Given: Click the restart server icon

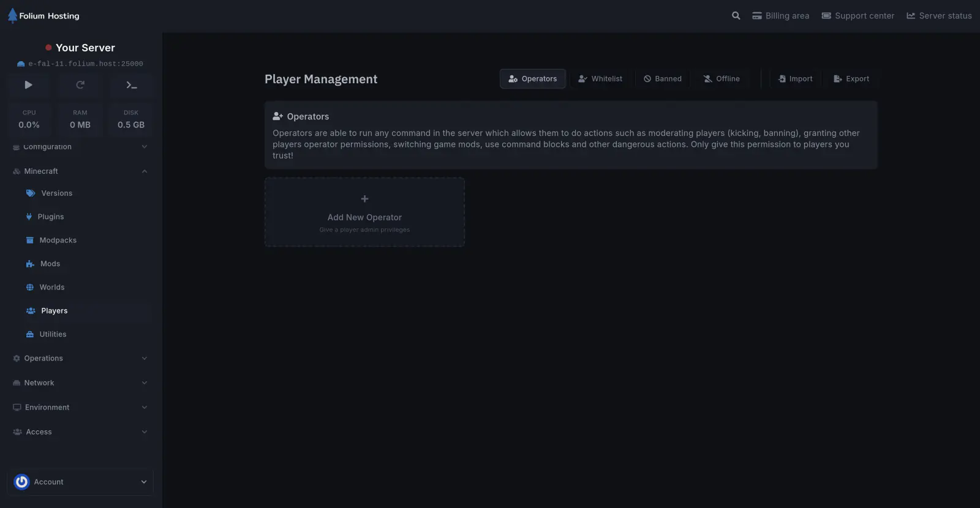Looking at the screenshot, I should tap(80, 85).
